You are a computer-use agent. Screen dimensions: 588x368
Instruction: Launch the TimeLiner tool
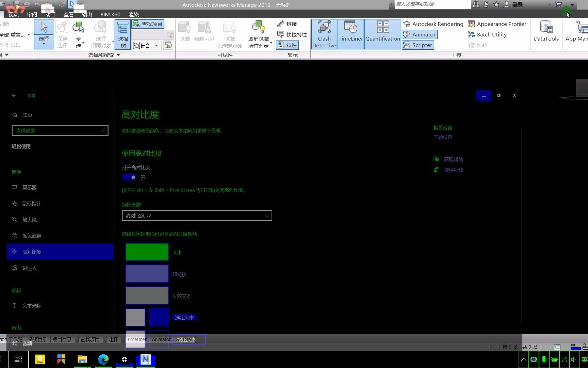pos(350,34)
